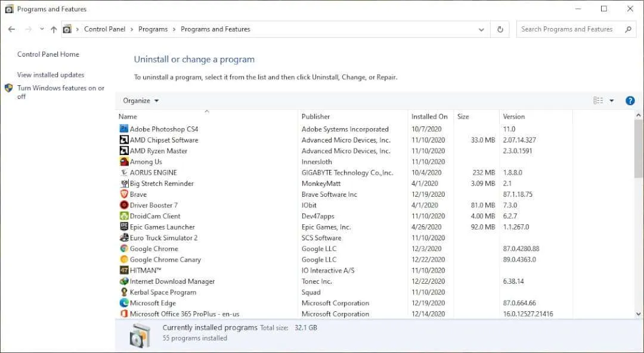
Task: Open the blue Help question mark icon
Action: click(x=630, y=101)
